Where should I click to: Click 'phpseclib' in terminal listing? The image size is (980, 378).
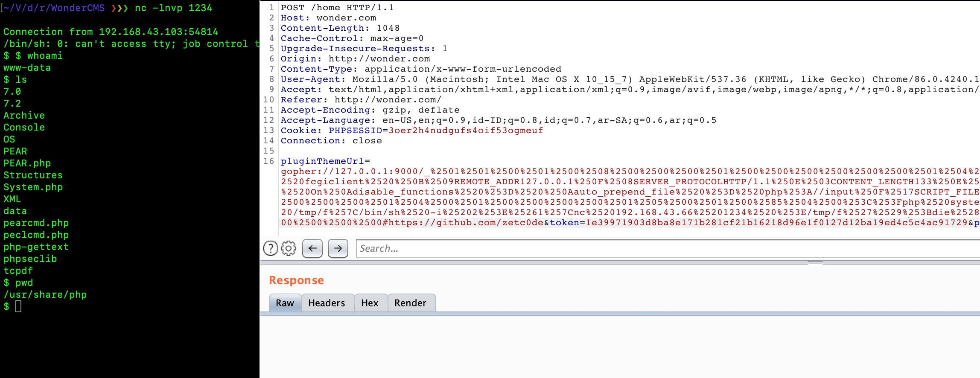click(x=30, y=259)
